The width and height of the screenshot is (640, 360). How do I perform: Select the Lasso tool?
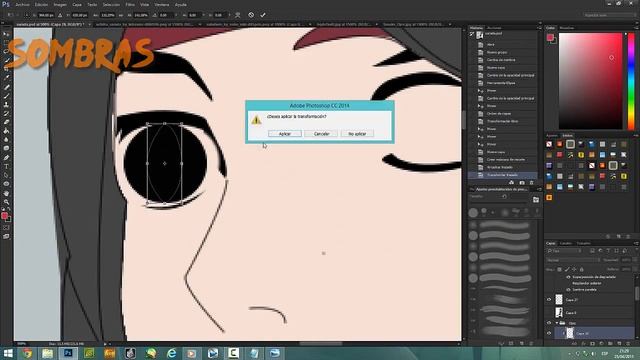[x=6, y=51]
